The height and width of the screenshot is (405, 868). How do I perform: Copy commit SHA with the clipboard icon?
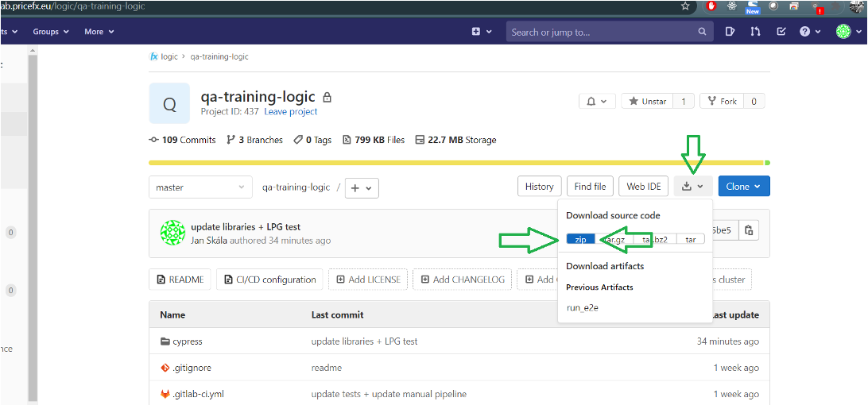pos(749,230)
